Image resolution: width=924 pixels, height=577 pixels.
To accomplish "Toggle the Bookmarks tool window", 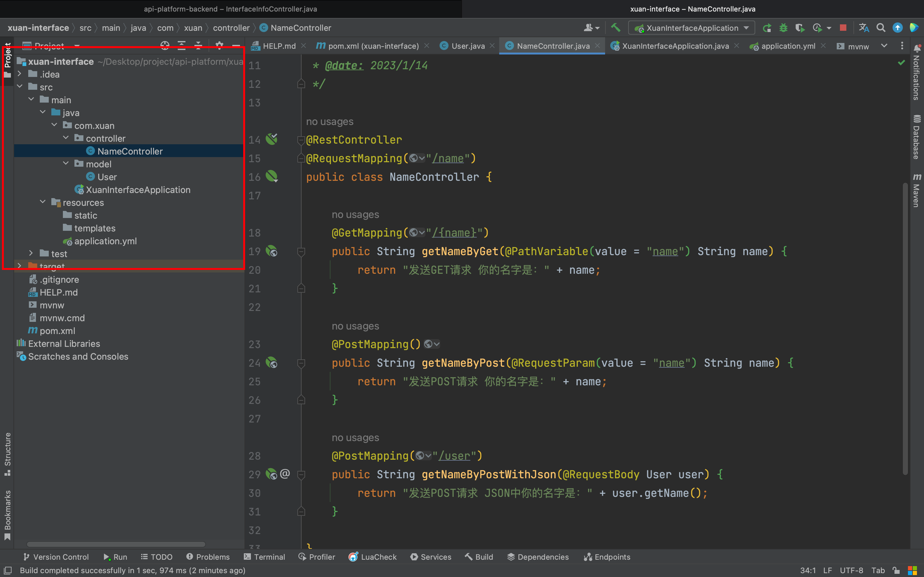I will [x=7, y=514].
